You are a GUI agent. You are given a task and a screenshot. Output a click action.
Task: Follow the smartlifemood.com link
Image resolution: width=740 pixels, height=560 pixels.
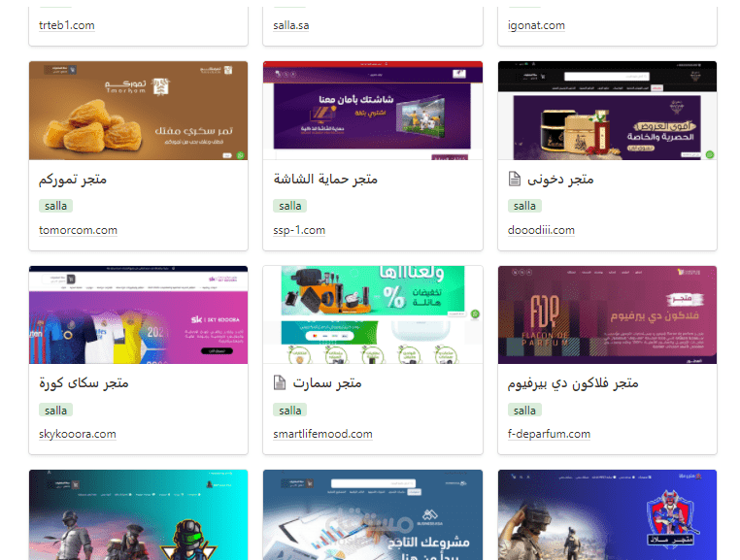pos(322,434)
